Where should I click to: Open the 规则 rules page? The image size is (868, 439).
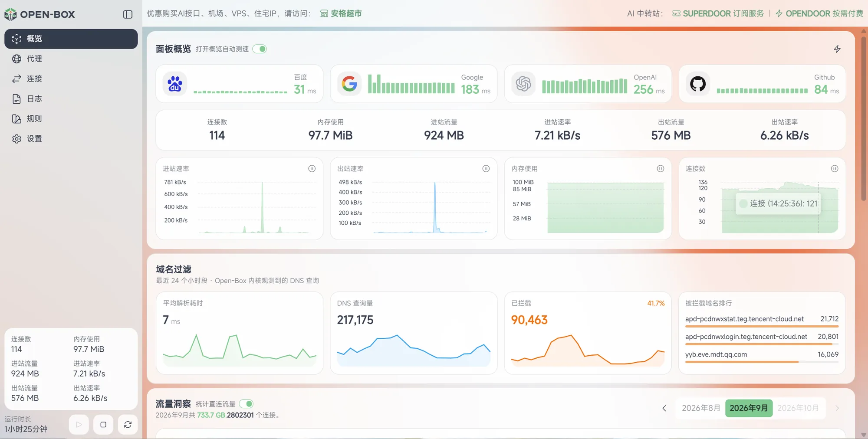pyautogui.click(x=71, y=118)
